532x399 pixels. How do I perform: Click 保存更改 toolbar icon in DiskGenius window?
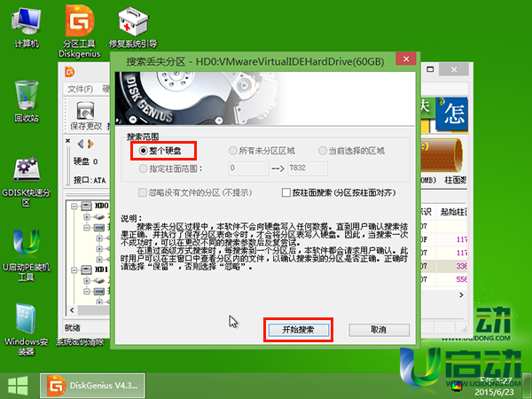tap(86, 115)
